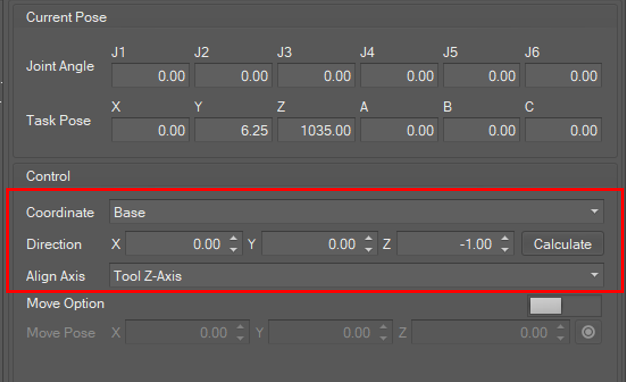
Task: Click Task Pose C value field
Action: [x=563, y=130]
